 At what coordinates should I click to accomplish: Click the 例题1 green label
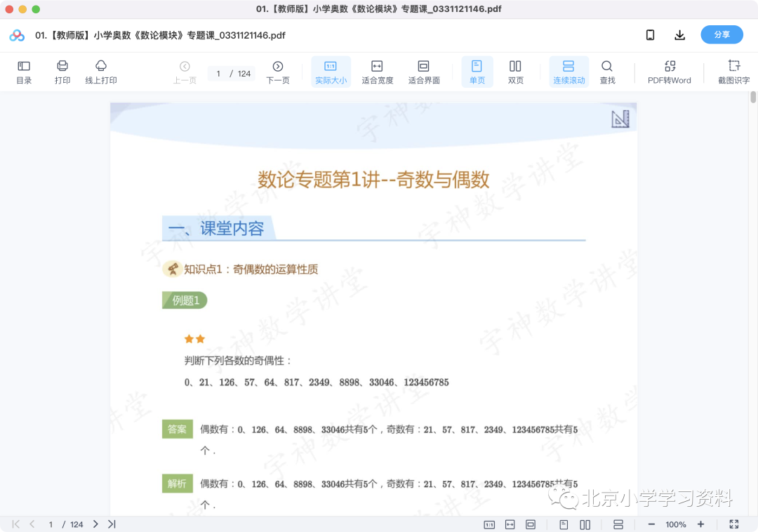coord(185,300)
